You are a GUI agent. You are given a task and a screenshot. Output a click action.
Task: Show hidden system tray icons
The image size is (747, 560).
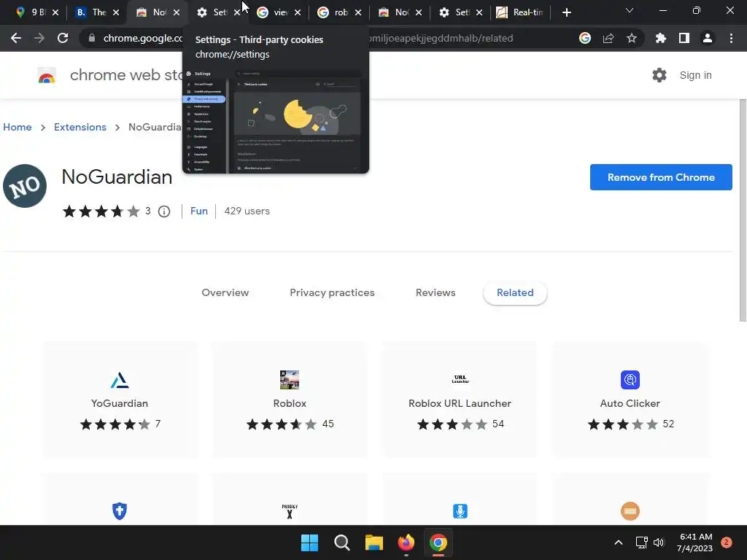pos(619,542)
